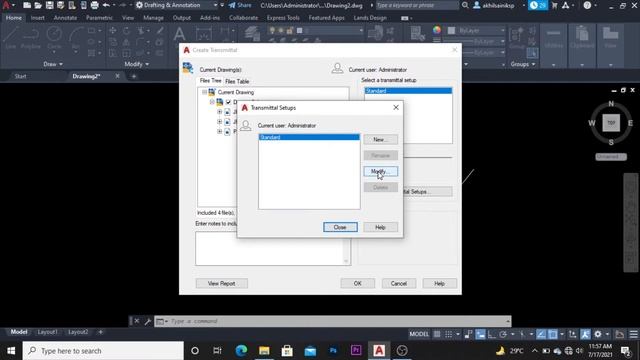
Task: Click the Undo arrow in Quick Access toolbar
Action: [107, 5]
